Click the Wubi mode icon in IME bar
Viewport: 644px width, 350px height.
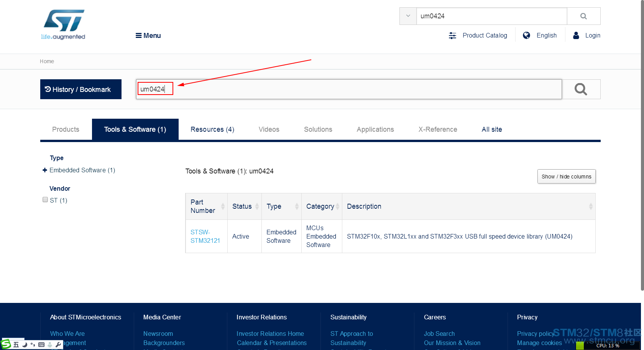tap(16, 345)
